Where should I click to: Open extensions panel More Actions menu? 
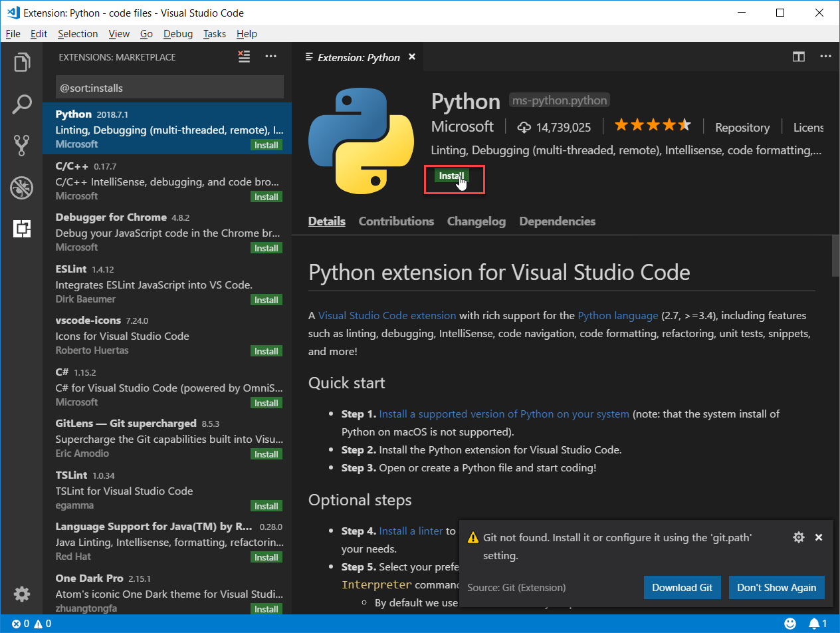[270, 57]
